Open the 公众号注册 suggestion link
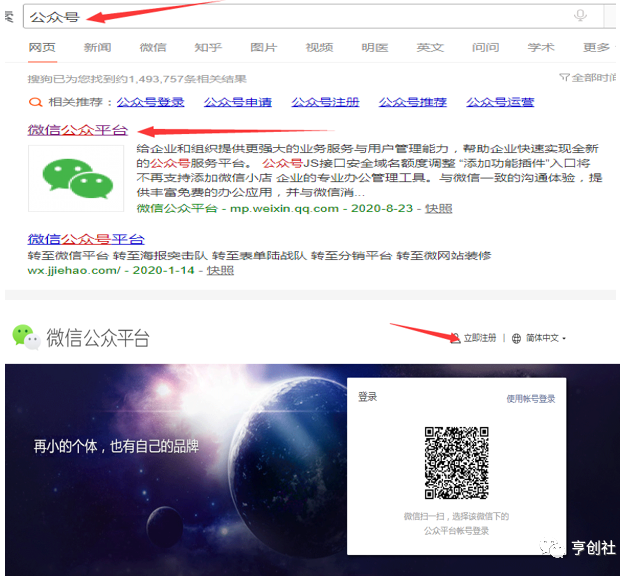The image size is (637, 577). [325, 102]
